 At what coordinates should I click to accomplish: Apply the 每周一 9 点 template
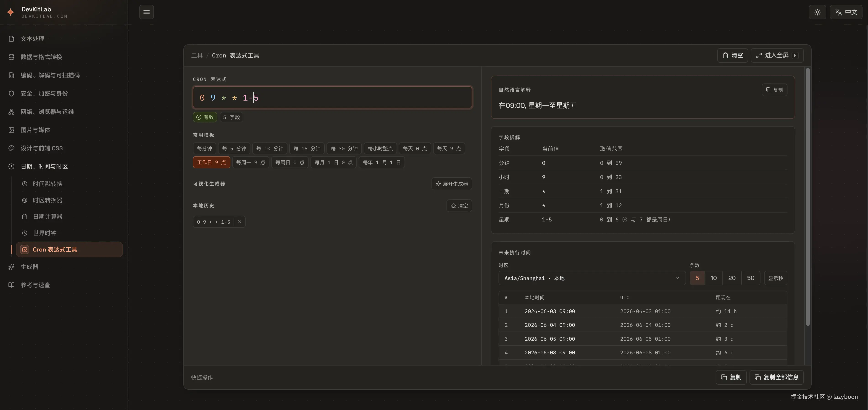pyautogui.click(x=251, y=162)
